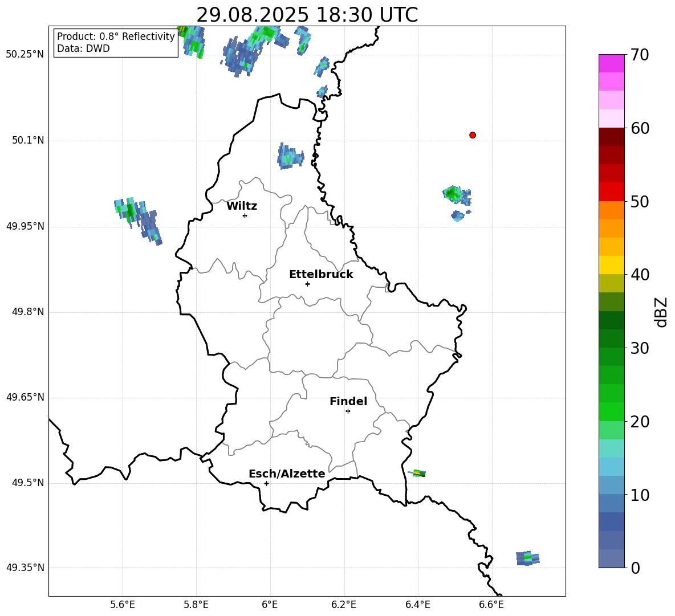
Task: Pick the yellow swatch at 40 dBZ
Action: pos(611,265)
